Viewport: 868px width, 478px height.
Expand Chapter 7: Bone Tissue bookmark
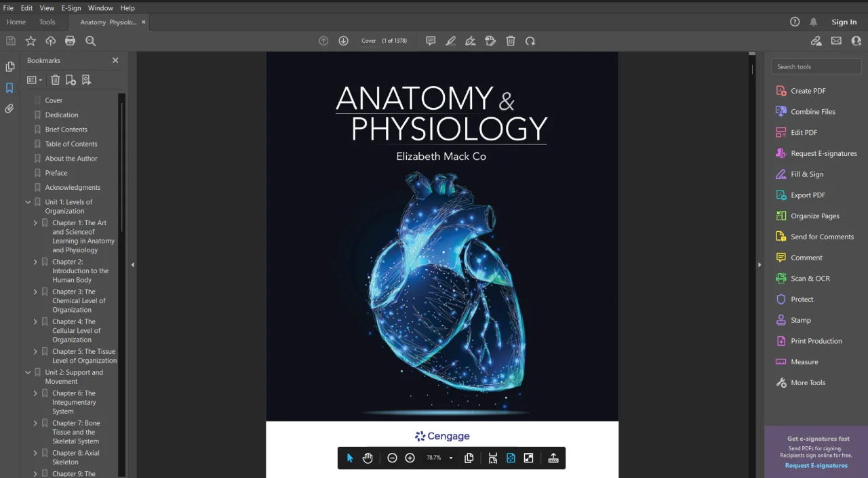pos(35,423)
